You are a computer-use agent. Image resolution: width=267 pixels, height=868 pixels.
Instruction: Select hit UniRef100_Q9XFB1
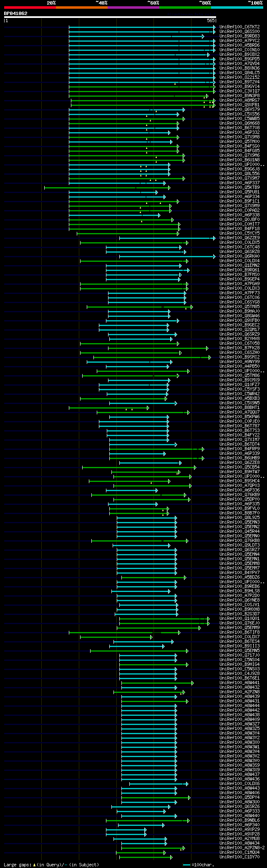[239, 105]
